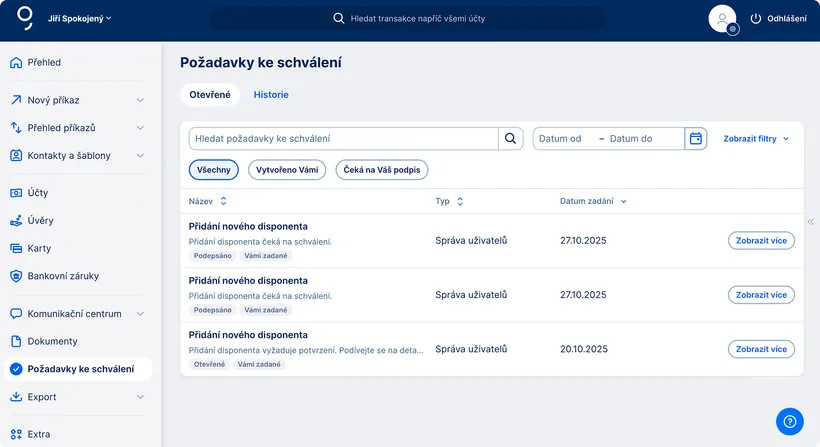Click the magnifier icon beside the request search field

(510, 139)
